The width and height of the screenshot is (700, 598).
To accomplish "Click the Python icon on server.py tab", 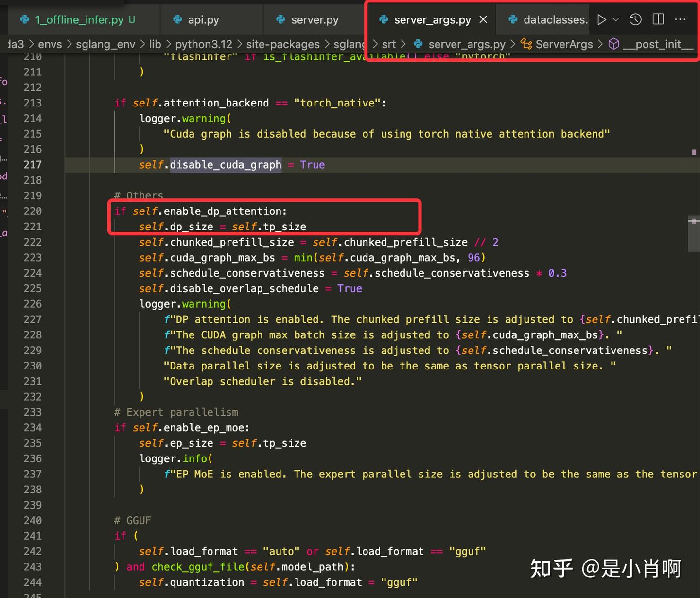I will pos(280,19).
